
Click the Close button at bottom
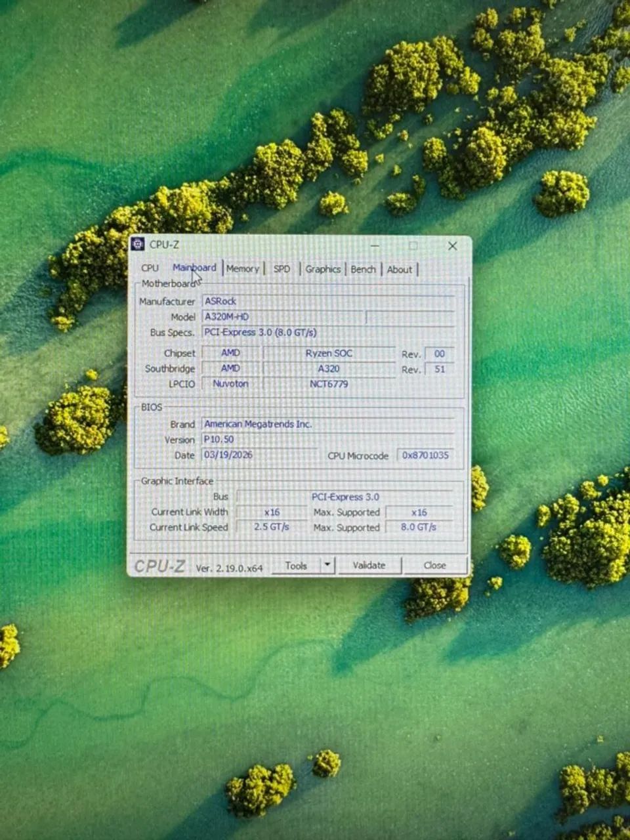(x=434, y=565)
